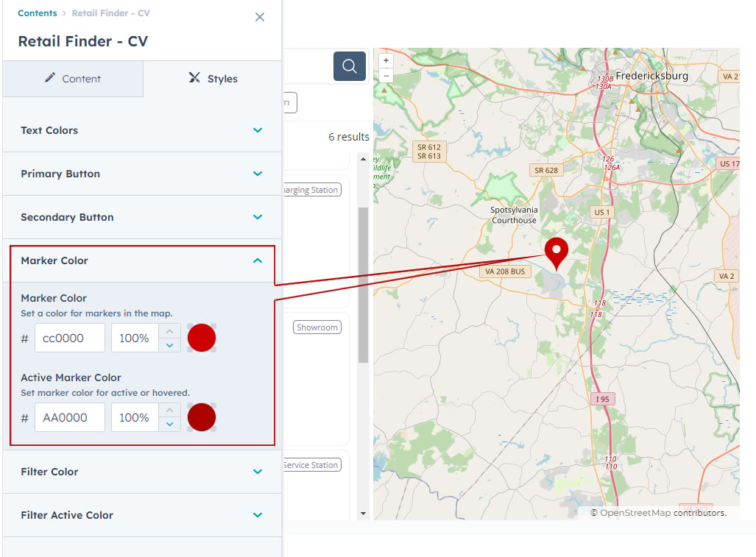The height and width of the screenshot is (557, 756).
Task: Open the Marker Color red swatch
Action: tap(202, 338)
